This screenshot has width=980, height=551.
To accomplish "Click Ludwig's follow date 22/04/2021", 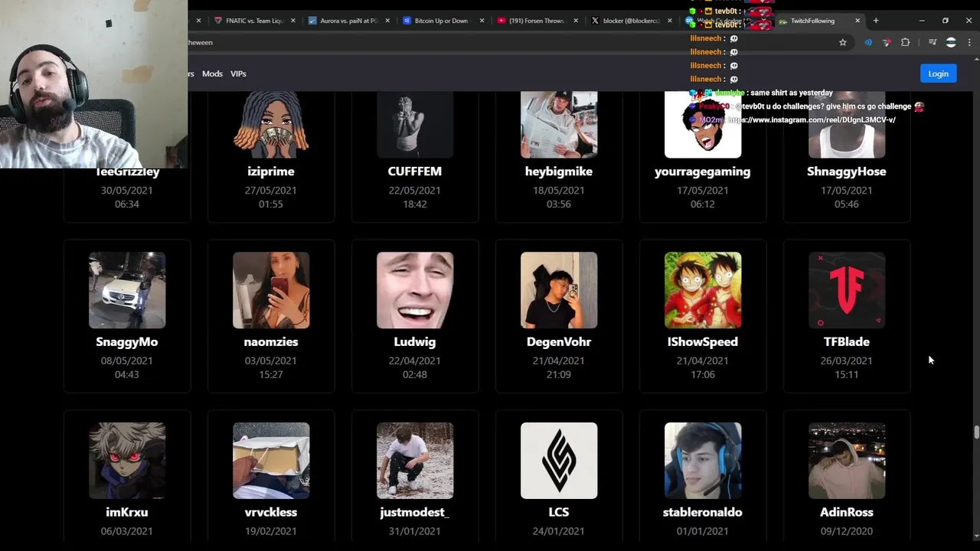I will click(415, 360).
